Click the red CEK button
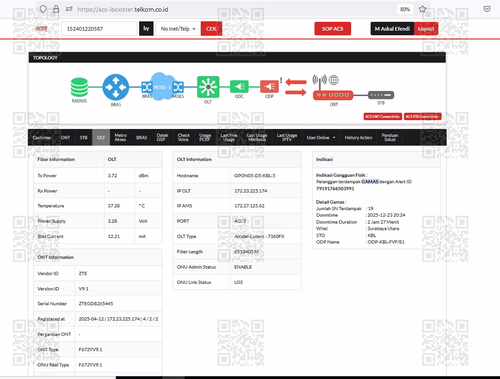 211,29
